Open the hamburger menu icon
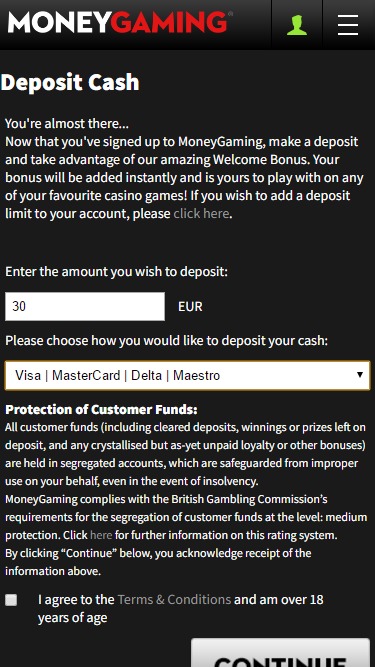 (x=348, y=25)
